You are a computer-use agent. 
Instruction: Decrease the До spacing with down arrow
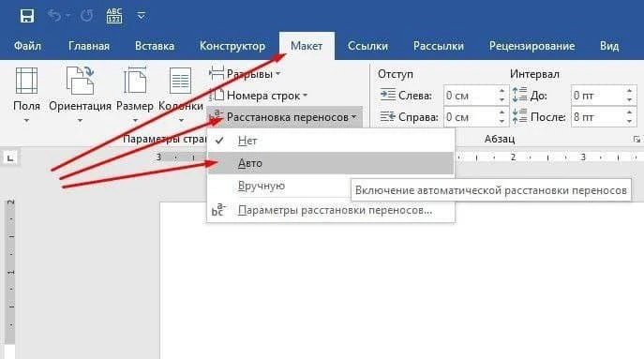630,99
